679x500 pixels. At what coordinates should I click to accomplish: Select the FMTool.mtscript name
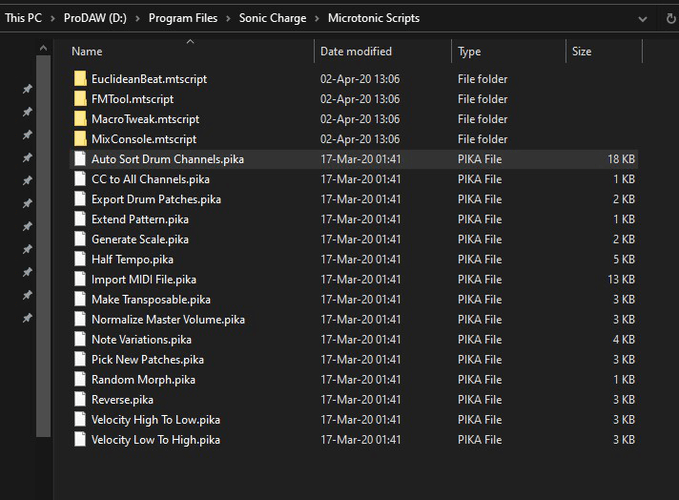pos(132,99)
